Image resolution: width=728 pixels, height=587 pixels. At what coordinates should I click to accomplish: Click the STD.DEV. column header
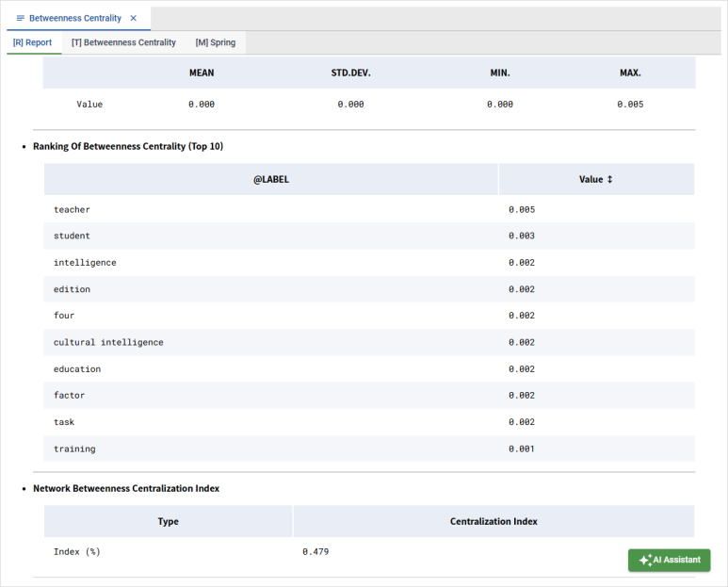coord(350,73)
